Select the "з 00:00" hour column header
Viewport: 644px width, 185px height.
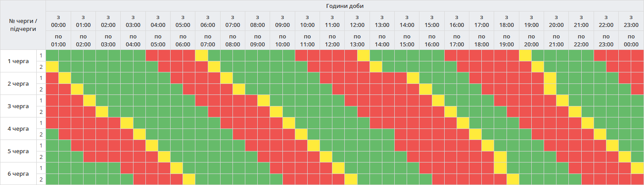58,21
